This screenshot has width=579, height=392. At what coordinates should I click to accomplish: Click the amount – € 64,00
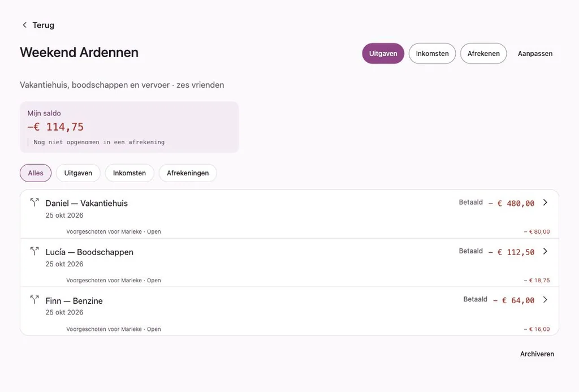point(513,300)
